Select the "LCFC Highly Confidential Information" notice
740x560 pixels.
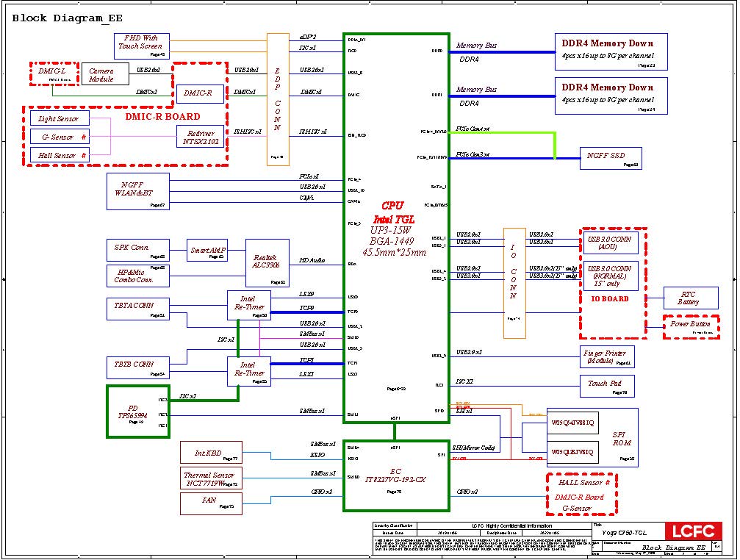pos(511,525)
